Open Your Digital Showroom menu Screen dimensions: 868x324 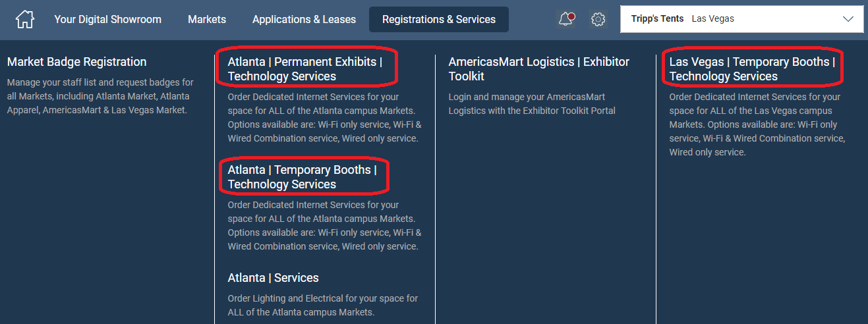pos(107,19)
